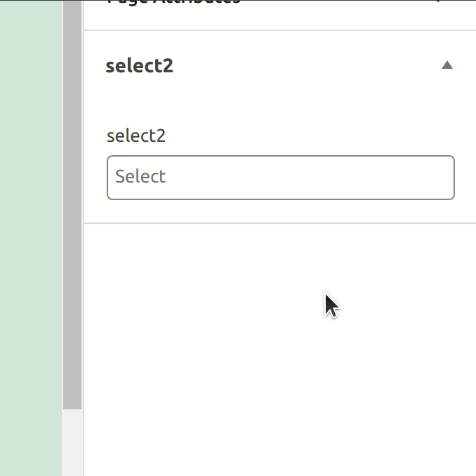The height and width of the screenshot is (476, 476).
Task: Focus the Select placeholder text field
Action: tap(281, 178)
